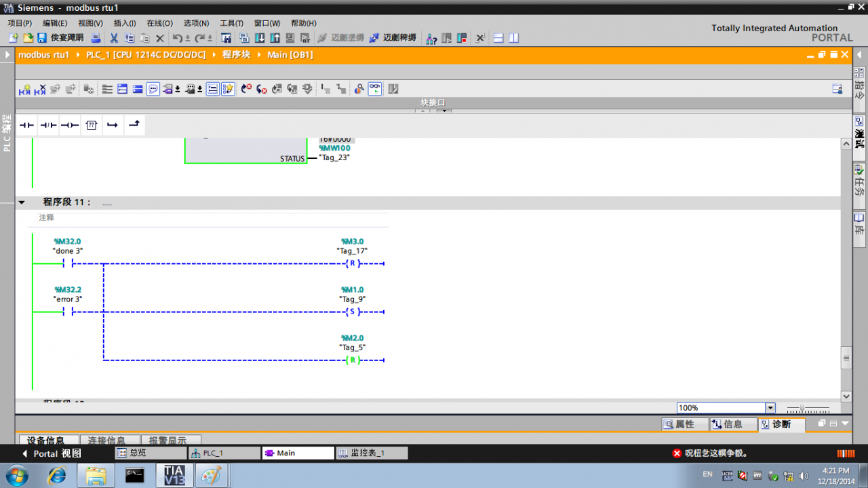Open the 帮助(H) menu
This screenshot has width=868, height=488.
[303, 23]
